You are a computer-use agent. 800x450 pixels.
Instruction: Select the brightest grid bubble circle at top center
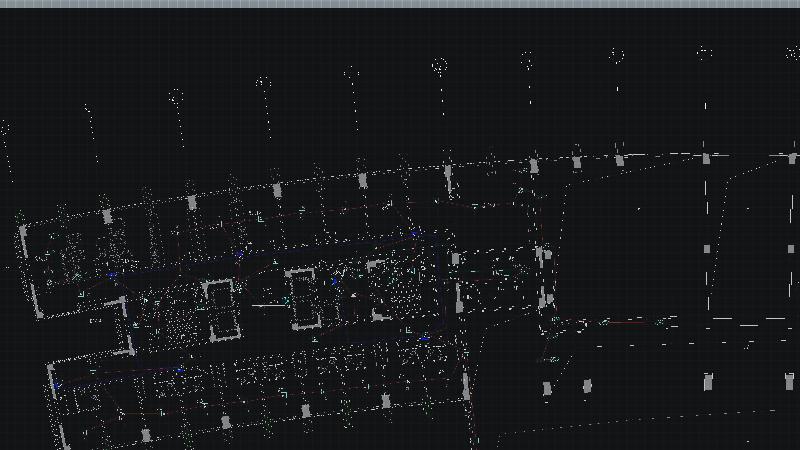click(439, 67)
